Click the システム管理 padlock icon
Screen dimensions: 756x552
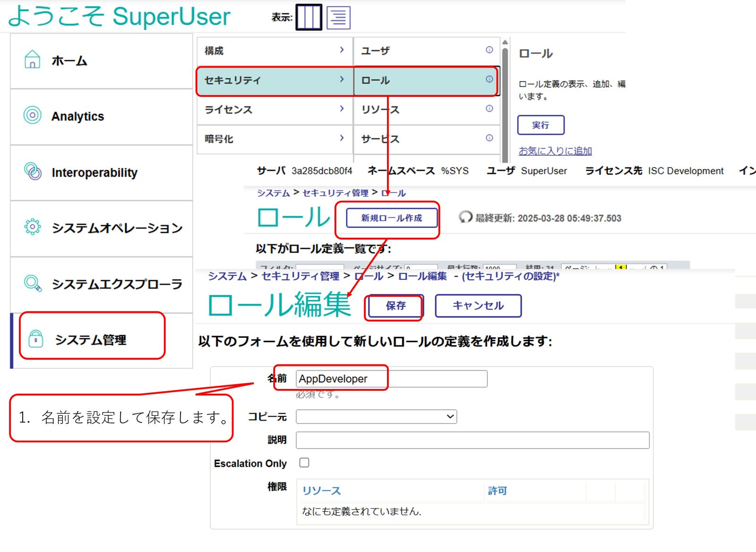pyautogui.click(x=36, y=339)
